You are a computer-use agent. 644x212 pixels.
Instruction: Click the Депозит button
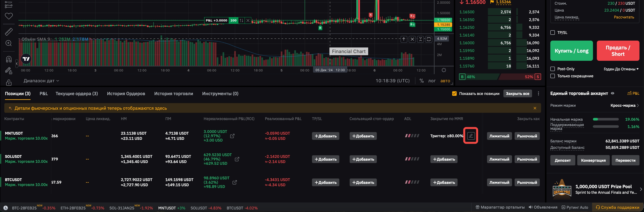click(562, 160)
